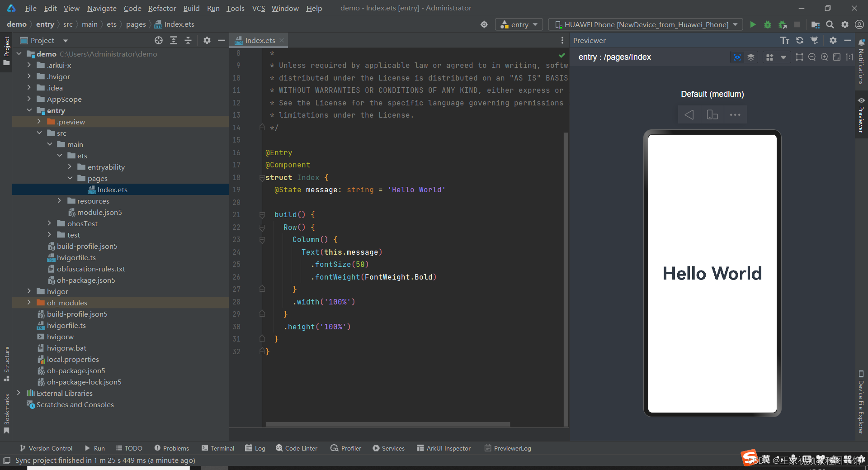This screenshot has width=868, height=470.
Task: Toggle the Structure side tab
Action: (x=6, y=364)
